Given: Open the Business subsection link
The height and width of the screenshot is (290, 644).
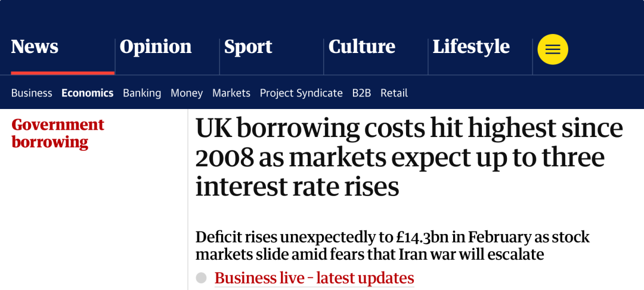Looking at the screenshot, I should coord(32,93).
